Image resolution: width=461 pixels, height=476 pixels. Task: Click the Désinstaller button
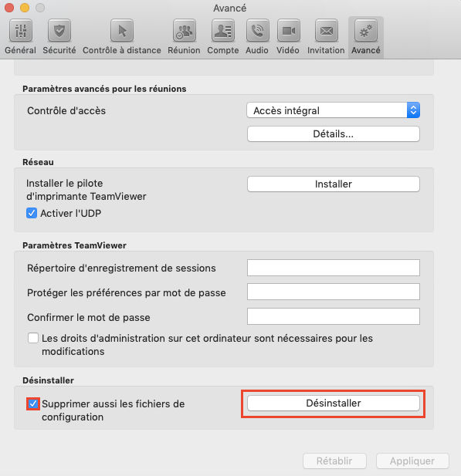coord(334,403)
